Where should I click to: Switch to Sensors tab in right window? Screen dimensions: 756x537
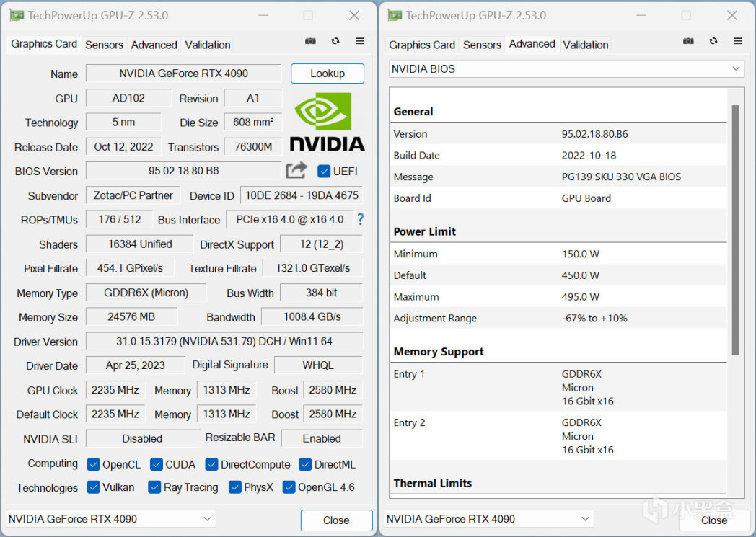[x=482, y=45]
